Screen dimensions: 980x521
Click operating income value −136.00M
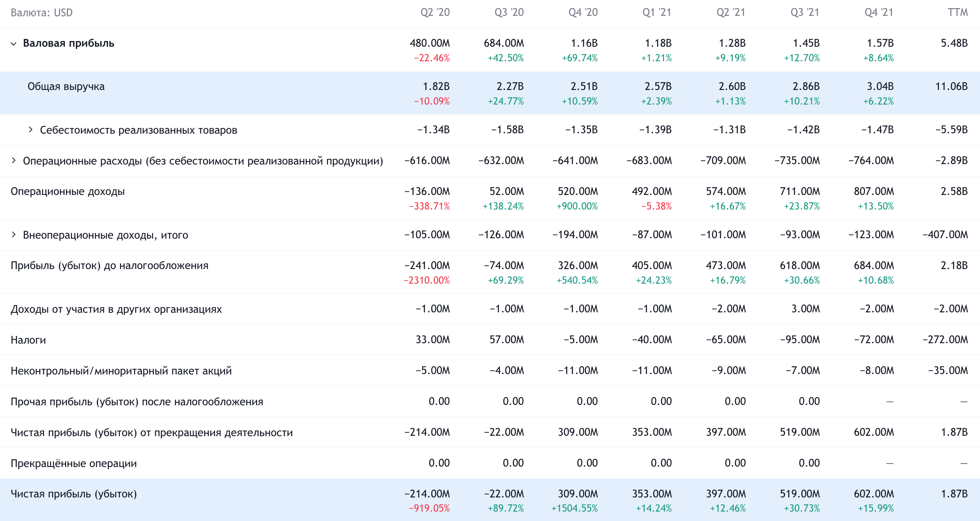click(x=427, y=192)
